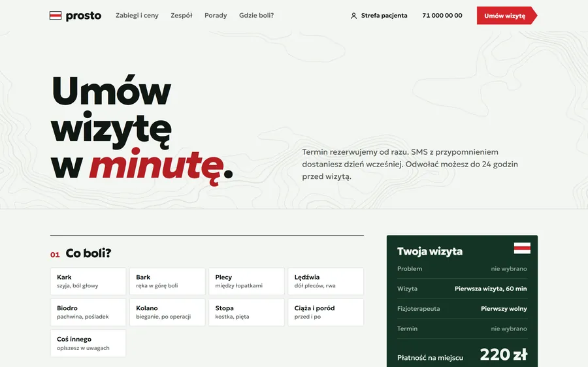Select the Lędźwia option card

click(x=325, y=281)
